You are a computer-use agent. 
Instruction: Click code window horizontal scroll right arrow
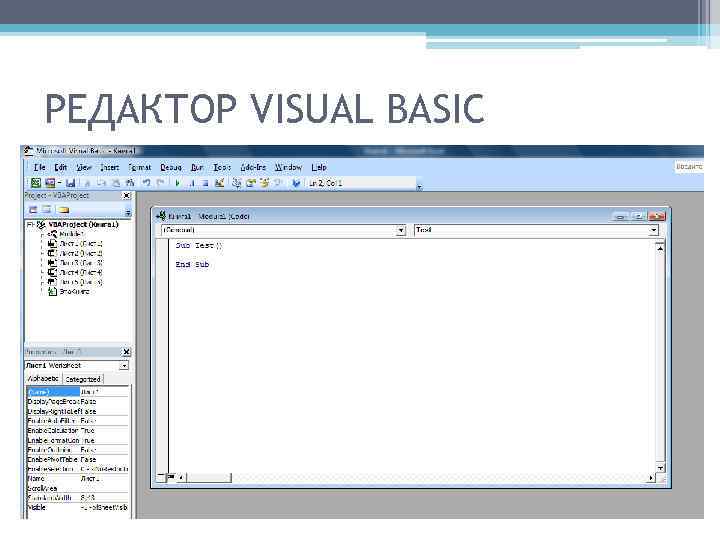click(650, 478)
